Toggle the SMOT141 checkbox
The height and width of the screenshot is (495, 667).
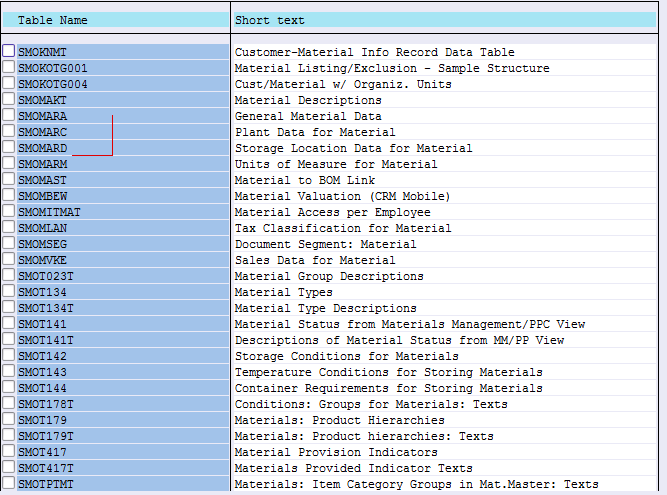pyautogui.click(x=9, y=323)
